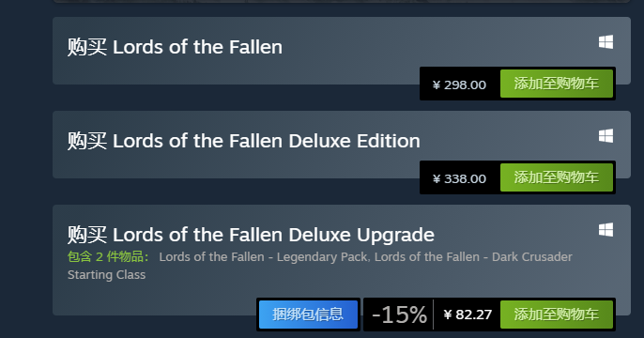This screenshot has width=644, height=338.
Task: Open the Legendary Pack item link
Action: click(x=263, y=257)
